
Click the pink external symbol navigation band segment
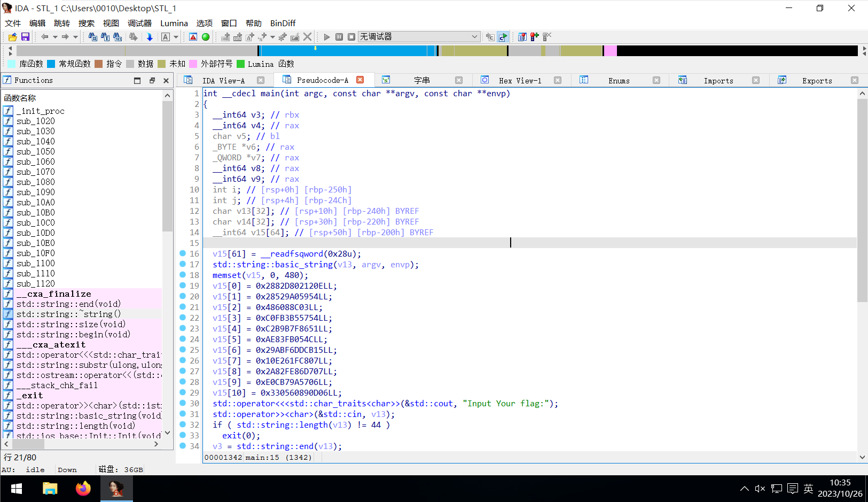tap(610, 51)
